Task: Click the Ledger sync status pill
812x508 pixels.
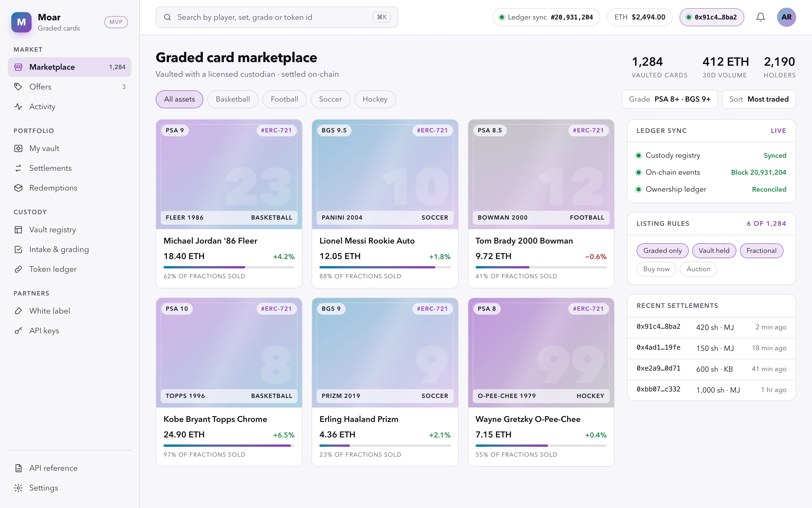Action: coord(546,17)
